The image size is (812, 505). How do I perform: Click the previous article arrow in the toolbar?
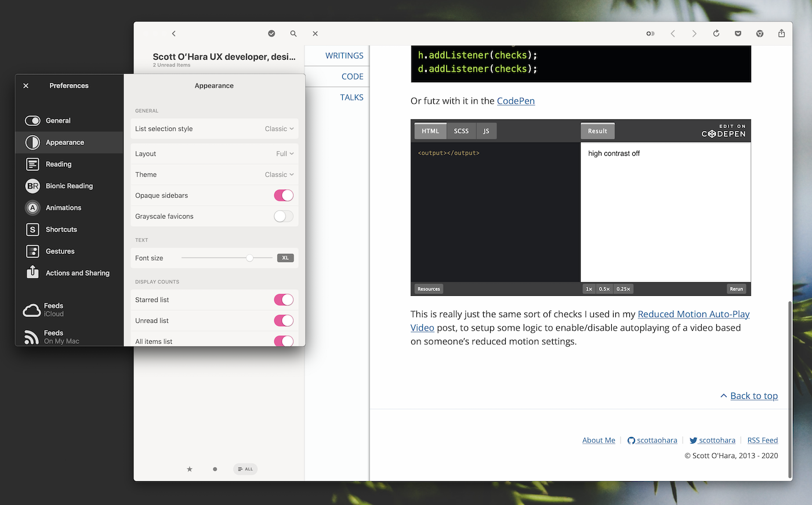pyautogui.click(x=673, y=34)
